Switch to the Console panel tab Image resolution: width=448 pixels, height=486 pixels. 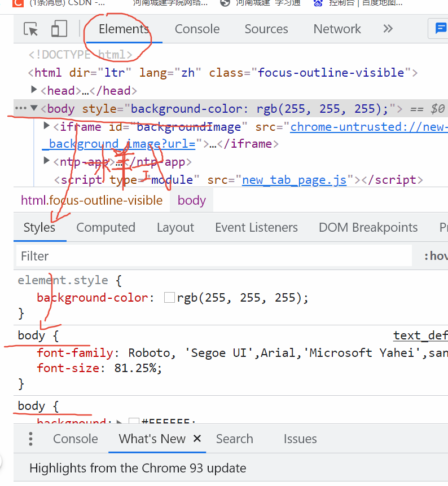click(x=197, y=29)
